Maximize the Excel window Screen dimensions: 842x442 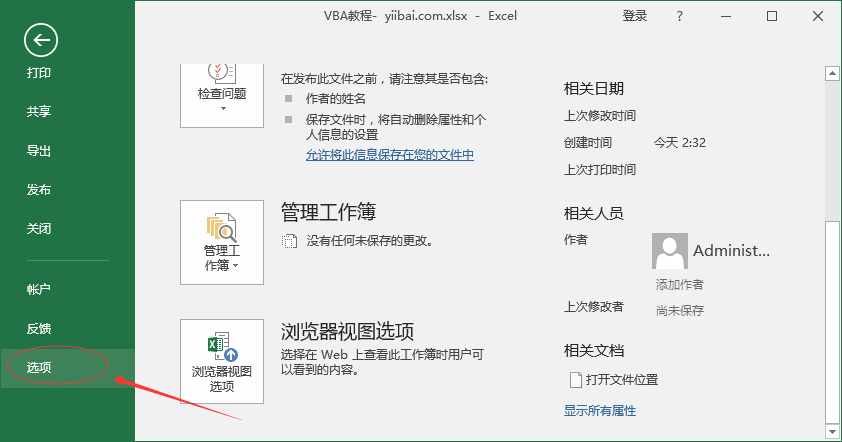click(772, 16)
